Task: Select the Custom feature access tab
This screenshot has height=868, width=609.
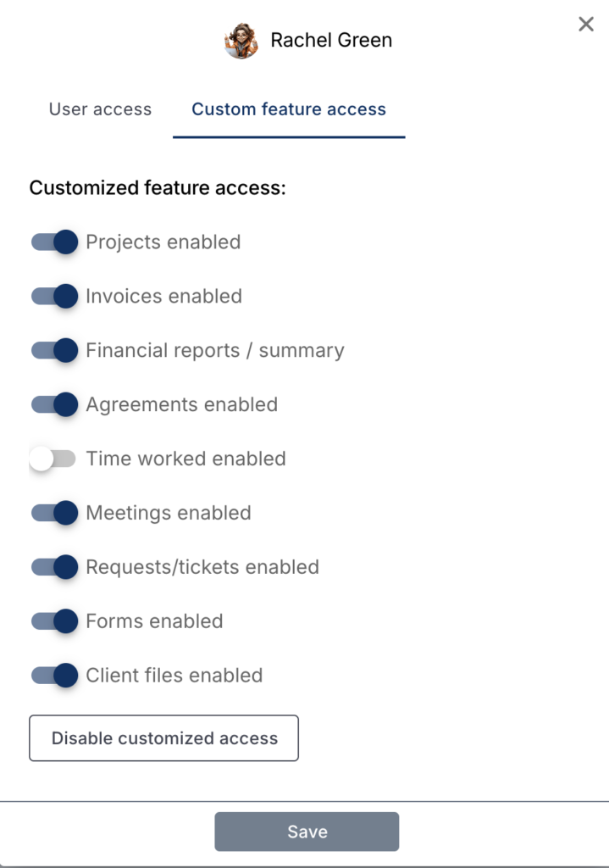Action: [x=288, y=109]
